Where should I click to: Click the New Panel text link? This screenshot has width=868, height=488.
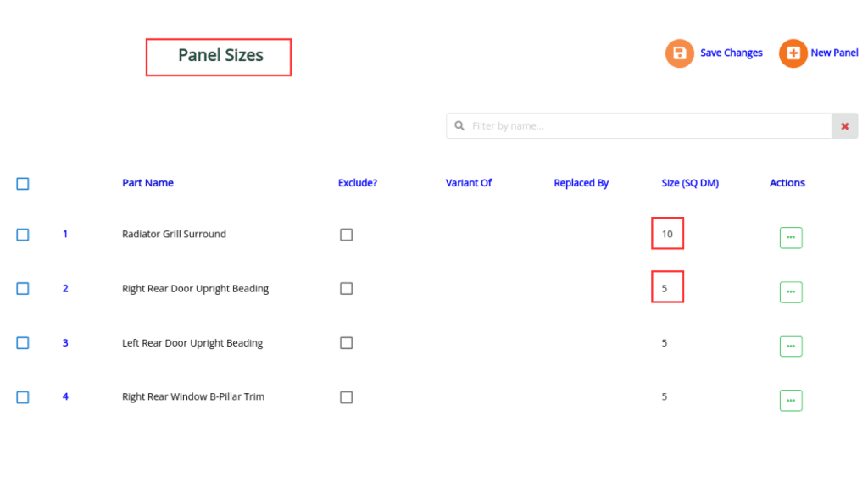click(x=835, y=53)
